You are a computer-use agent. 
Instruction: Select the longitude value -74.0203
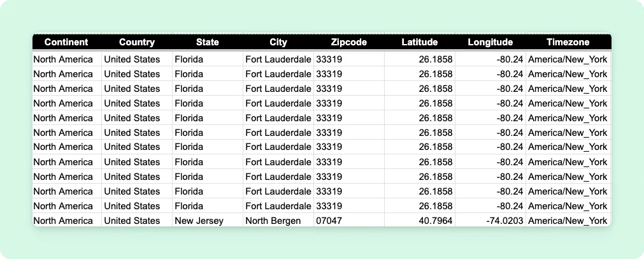click(x=490, y=221)
